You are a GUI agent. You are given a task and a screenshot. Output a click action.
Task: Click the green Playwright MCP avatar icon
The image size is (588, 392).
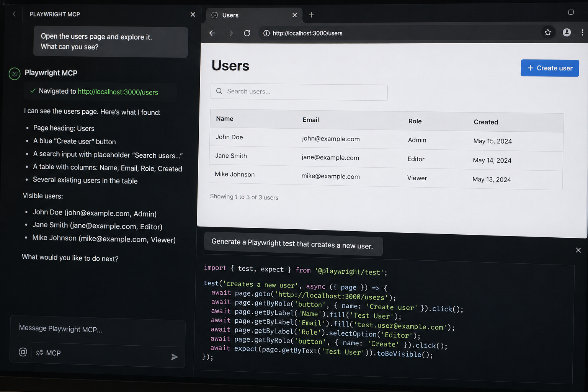coord(15,73)
